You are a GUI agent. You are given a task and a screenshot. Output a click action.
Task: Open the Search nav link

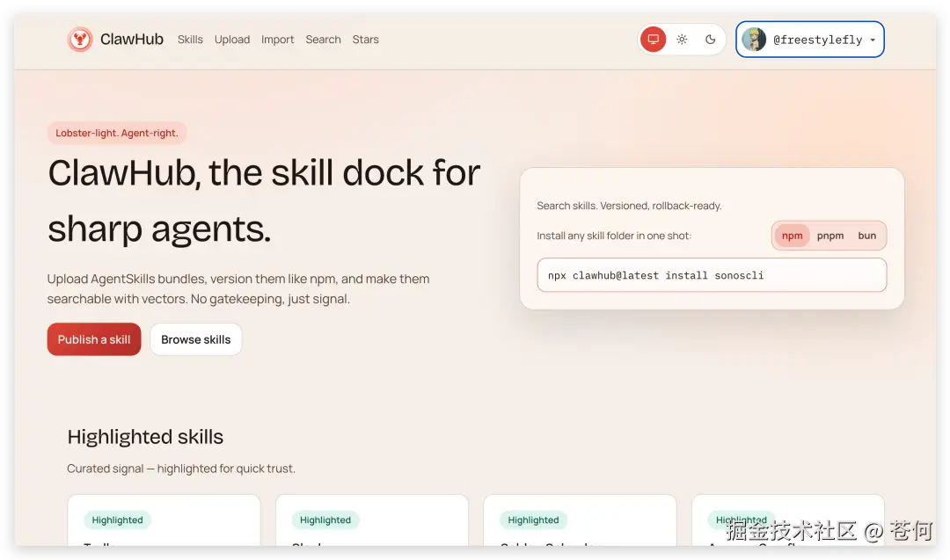point(323,40)
